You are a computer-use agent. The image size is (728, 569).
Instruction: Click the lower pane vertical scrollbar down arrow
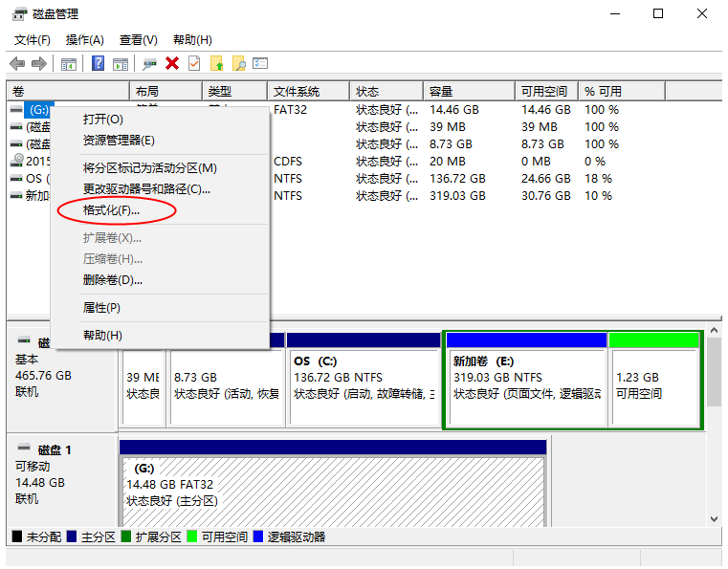coord(713,518)
